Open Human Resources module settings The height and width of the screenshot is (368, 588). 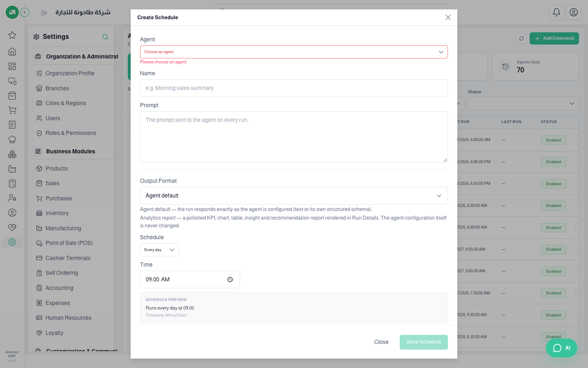(x=68, y=318)
